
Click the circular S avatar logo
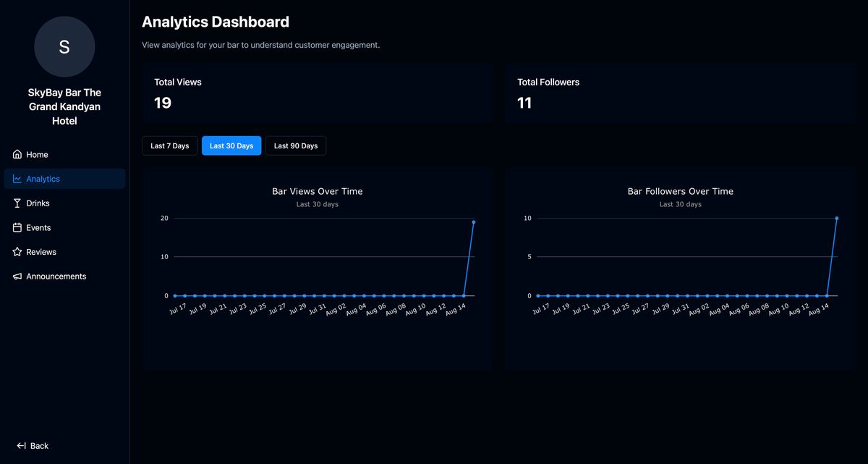[64, 46]
